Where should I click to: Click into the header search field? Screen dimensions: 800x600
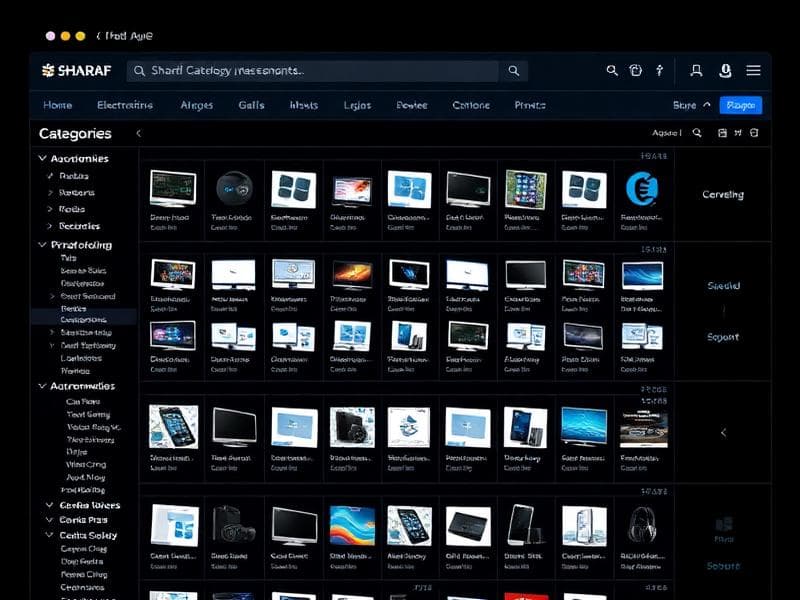click(312, 71)
